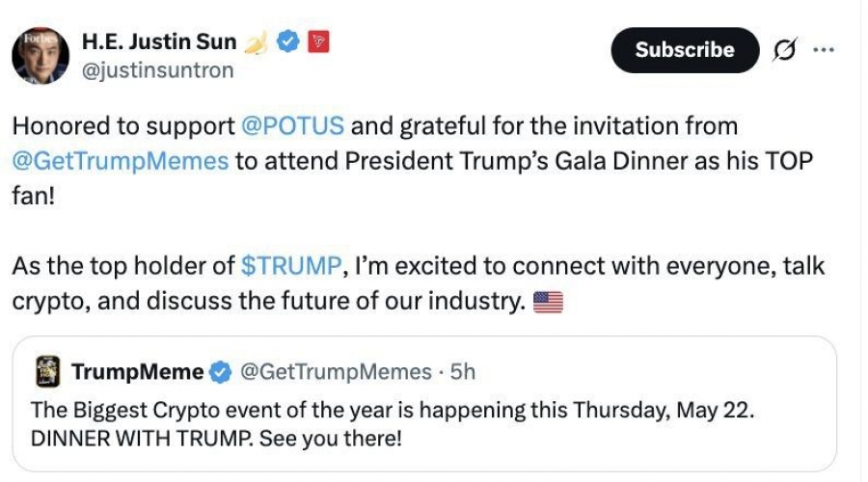Click the Subscribe button
This screenshot has height=482, width=868.
tap(685, 50)
